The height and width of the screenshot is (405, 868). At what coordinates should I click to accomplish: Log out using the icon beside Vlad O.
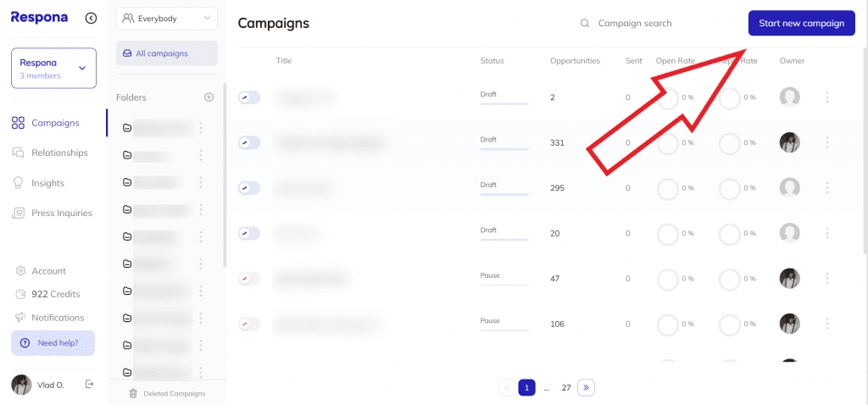pos(89,384)
